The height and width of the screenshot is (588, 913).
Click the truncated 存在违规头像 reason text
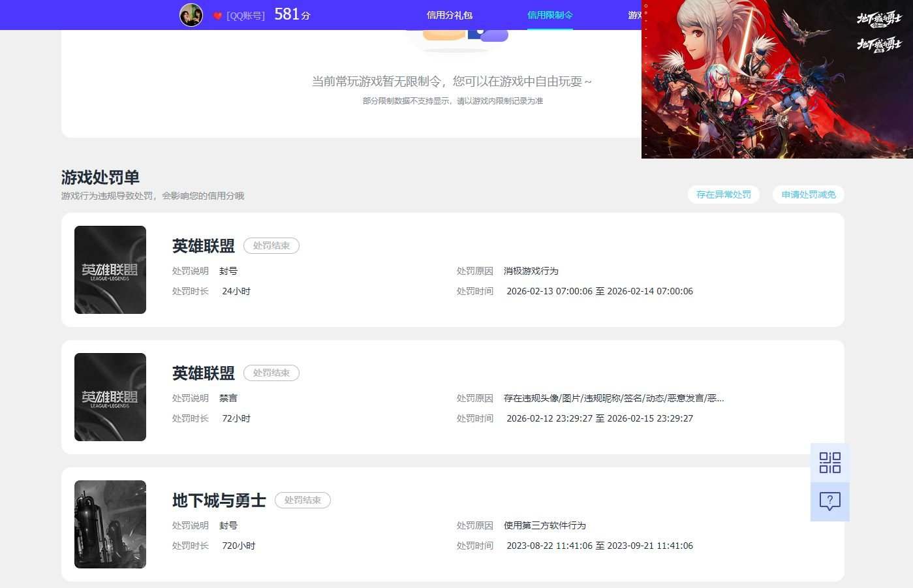(614, 398)
